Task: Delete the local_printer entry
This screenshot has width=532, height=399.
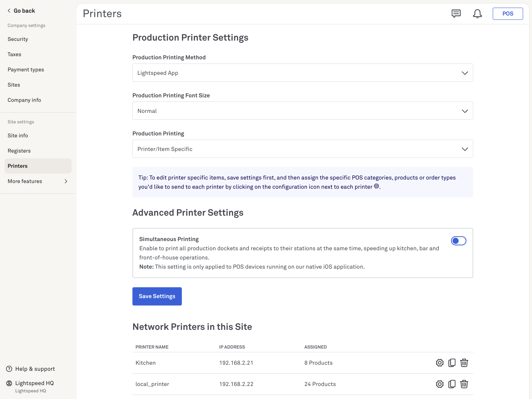Action: [x=464, y=384]
